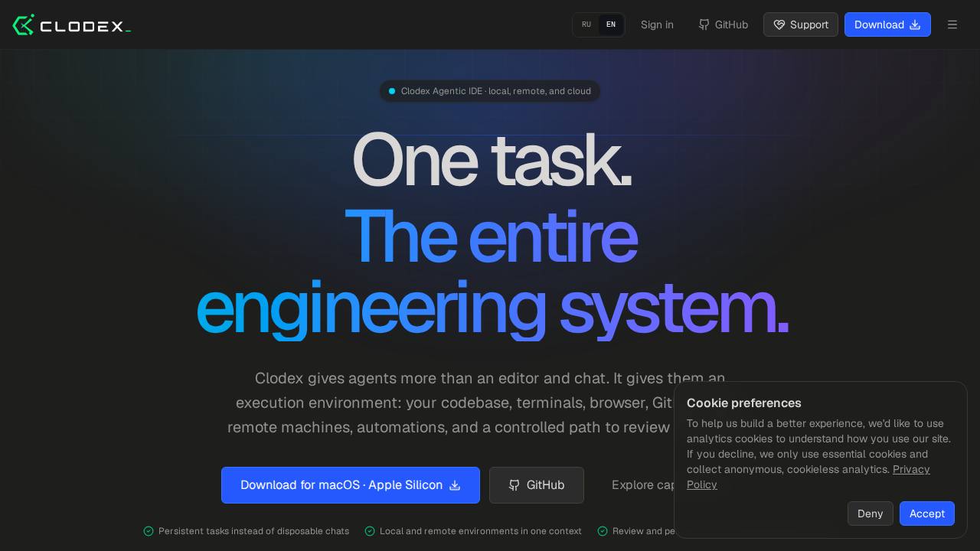Deny analytics cookies
Screen dimensions: 980x551
[871, 514]
